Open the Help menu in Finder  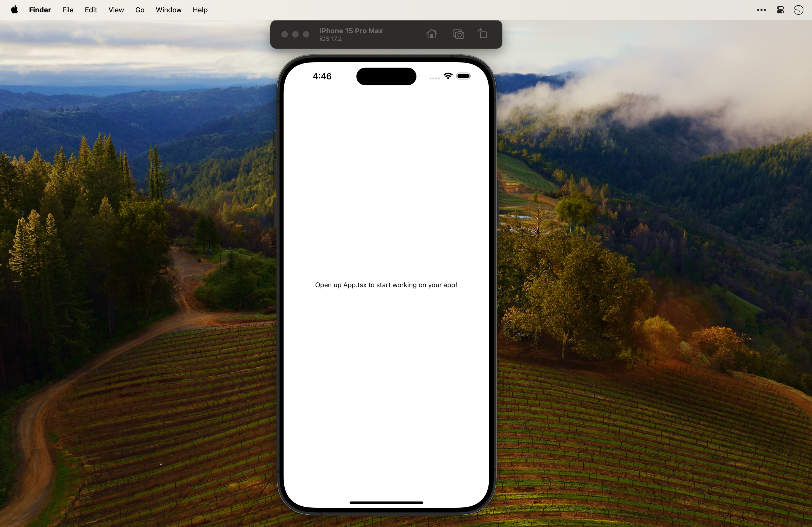(x=200, y=9)
